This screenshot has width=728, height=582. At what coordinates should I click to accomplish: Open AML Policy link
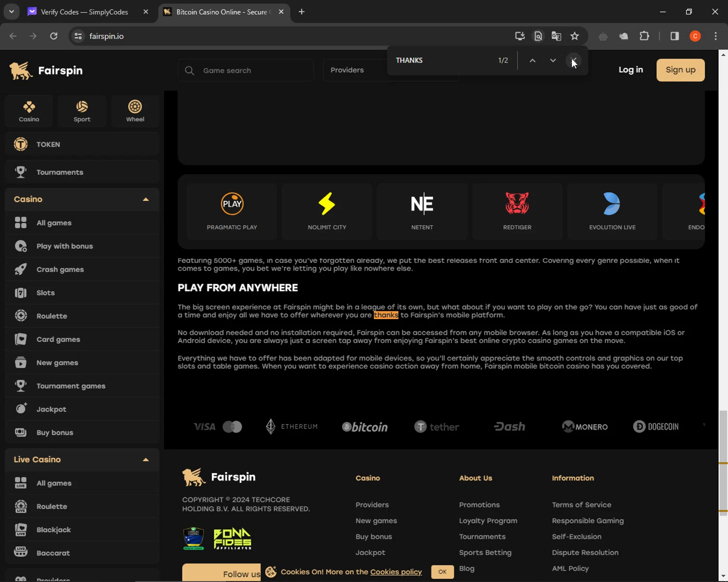pos(570,568)
